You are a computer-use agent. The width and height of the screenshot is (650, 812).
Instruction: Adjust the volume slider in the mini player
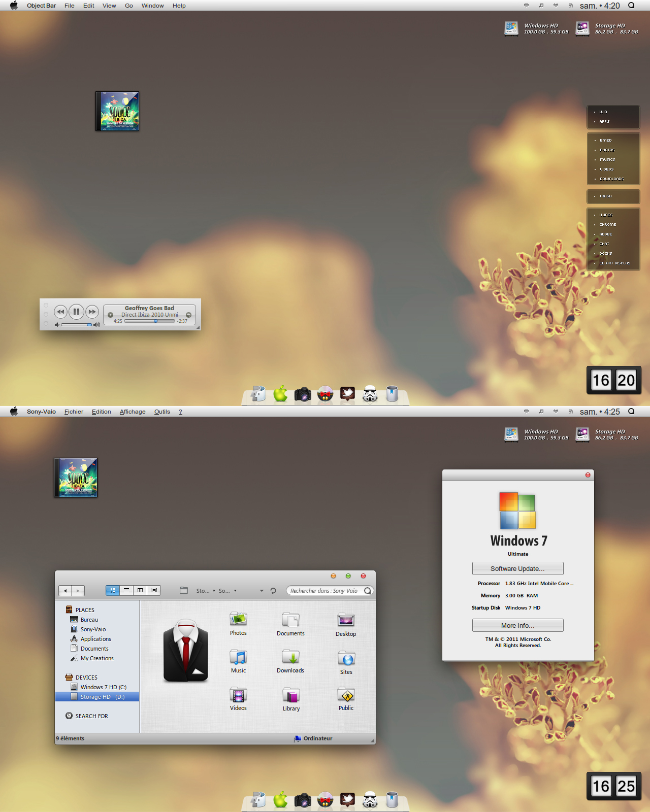click(76, 325)
